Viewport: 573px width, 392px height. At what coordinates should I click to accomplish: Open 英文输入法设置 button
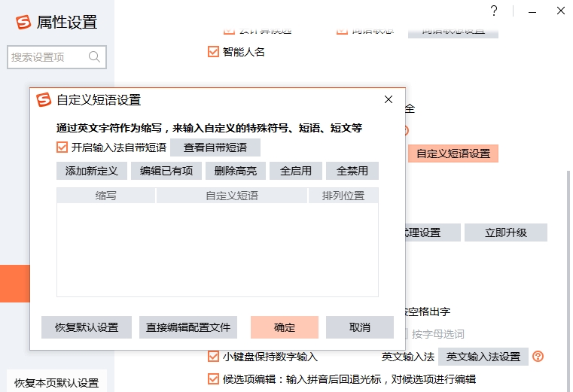[483, 357]
